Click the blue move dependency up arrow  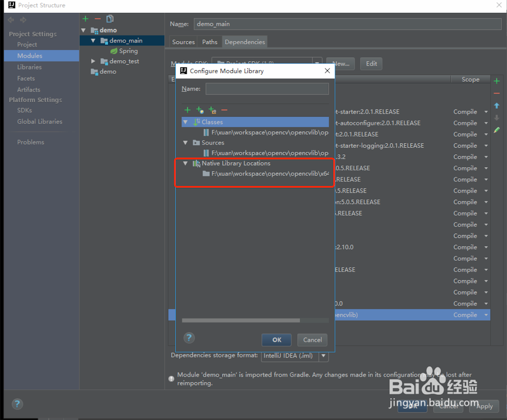(x=497, y=105)
